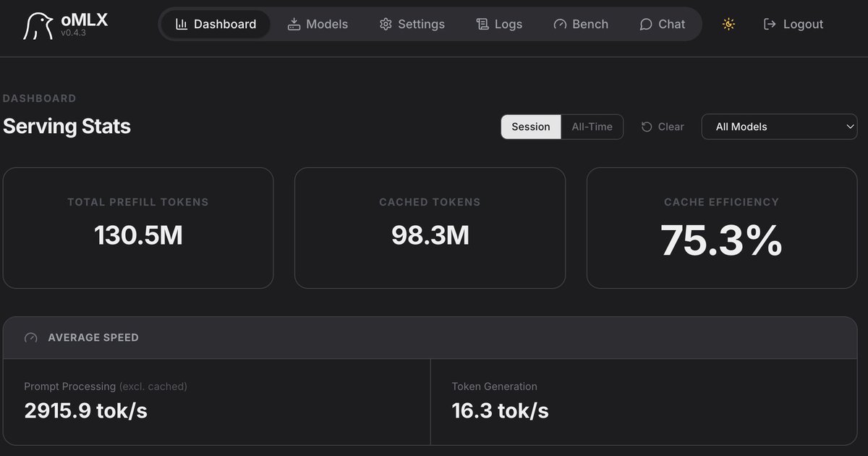This screenshot has width=868, height=456.
Task: Clear the serving stats
Action: pyautogui.click(x=663, y=127)
